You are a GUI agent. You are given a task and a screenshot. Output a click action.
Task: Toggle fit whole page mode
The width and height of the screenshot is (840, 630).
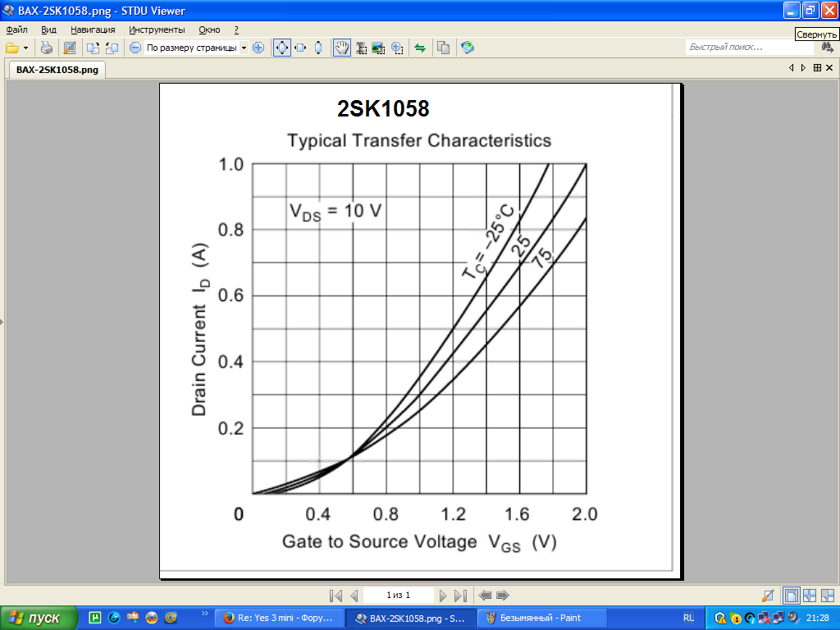click(282, 48)
